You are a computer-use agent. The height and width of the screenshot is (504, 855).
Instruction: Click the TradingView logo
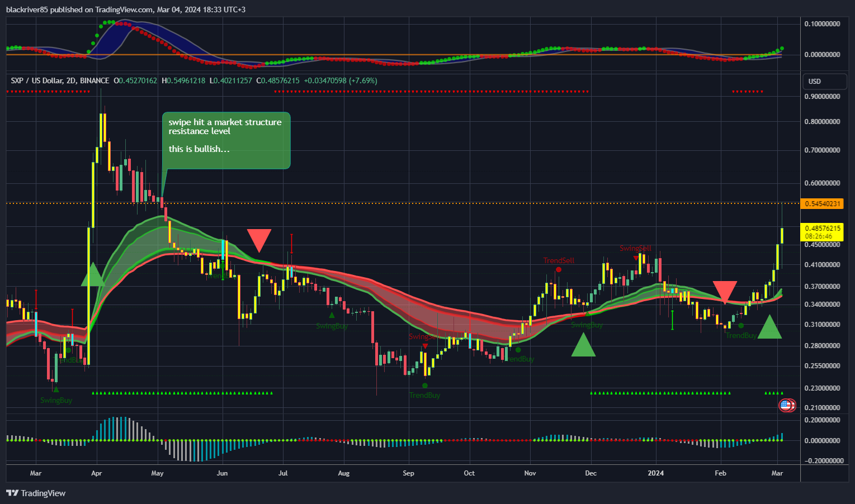coord(36,493)
